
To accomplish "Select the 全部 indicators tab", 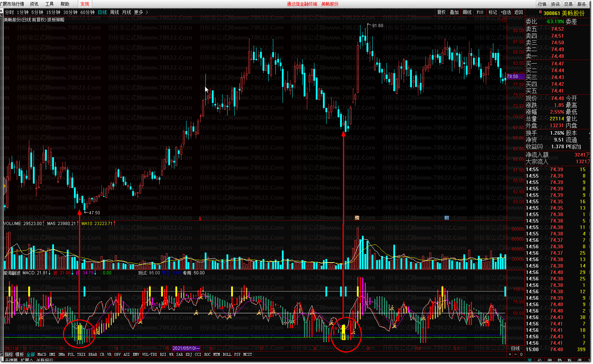I will pos(31,354).
